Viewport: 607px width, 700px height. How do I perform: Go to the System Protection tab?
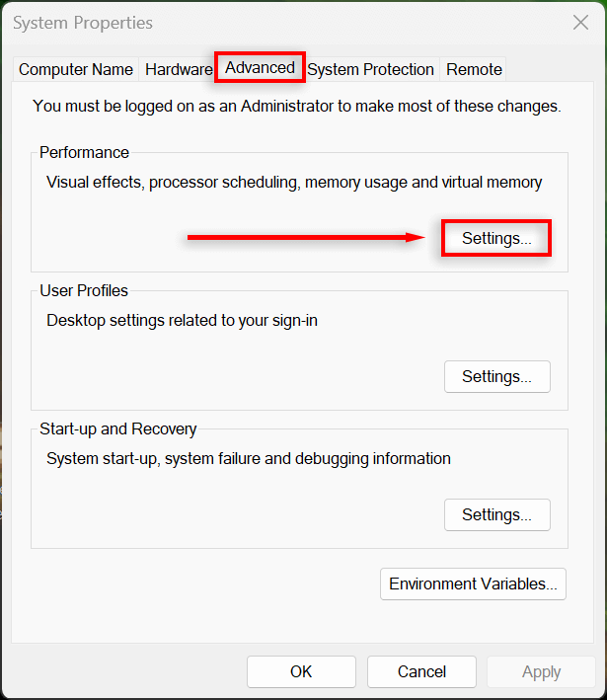coord(370,69)
